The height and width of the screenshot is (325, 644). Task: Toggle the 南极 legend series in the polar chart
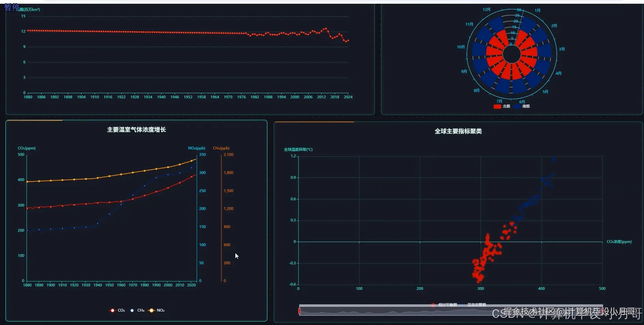[522, 107]
